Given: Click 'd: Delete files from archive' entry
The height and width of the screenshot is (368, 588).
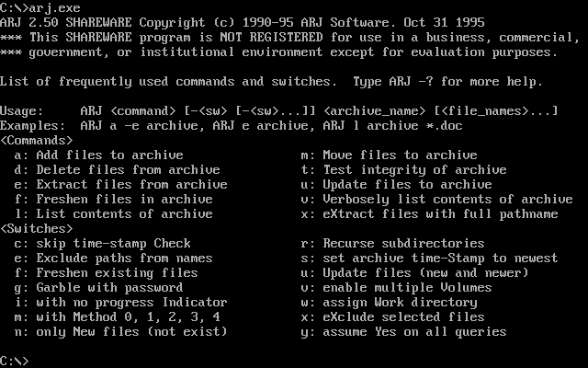Looking at the screenshot, I should click(118, 170).
